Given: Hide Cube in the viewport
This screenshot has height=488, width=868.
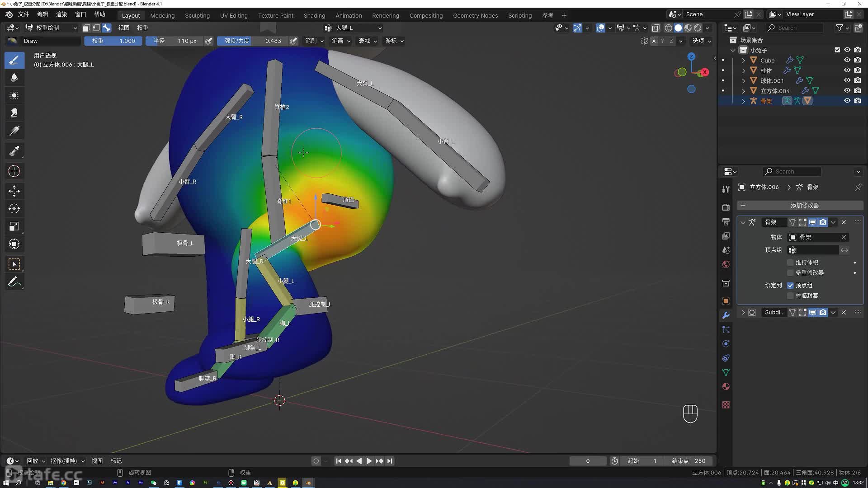Looking at the screenshot, I should pyautogui.click(x=847, y=60).
